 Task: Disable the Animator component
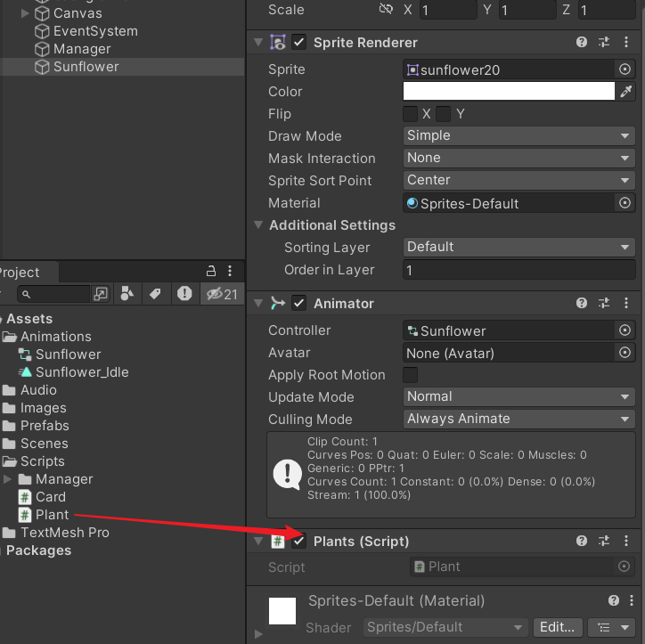coord(299,303)
